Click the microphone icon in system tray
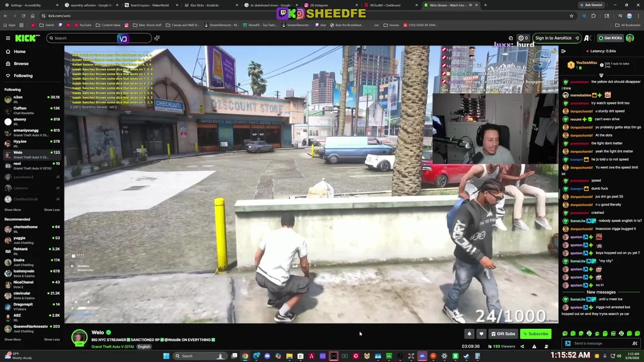This screenshot has width=644, height=362. pos(605,355)
